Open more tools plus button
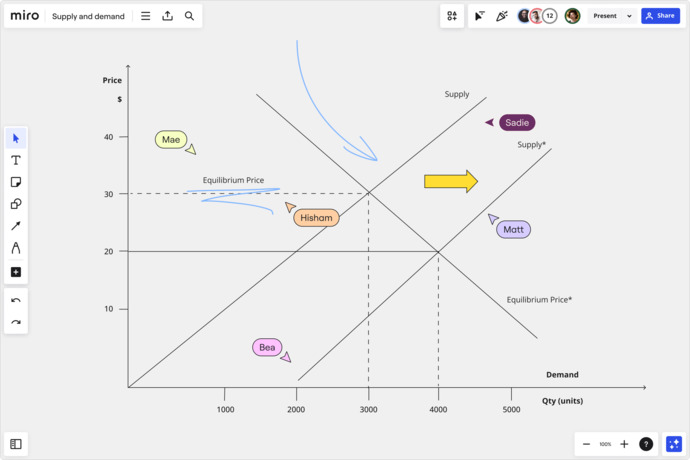This screenshot has height=460, width=690. pos(16,272)
